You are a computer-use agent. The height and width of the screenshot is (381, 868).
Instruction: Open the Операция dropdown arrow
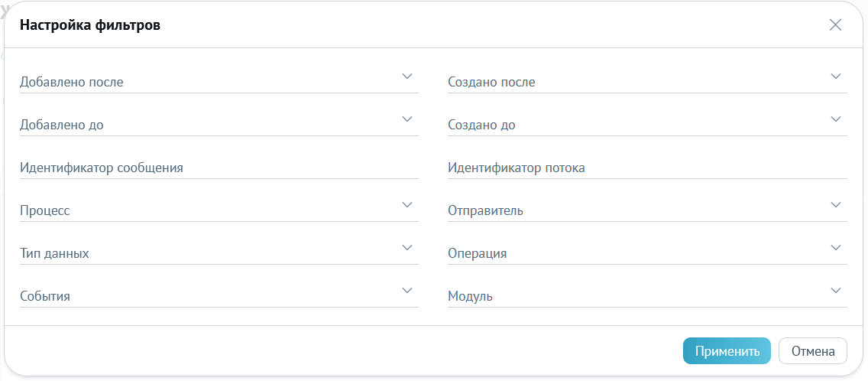click(836, 248)
